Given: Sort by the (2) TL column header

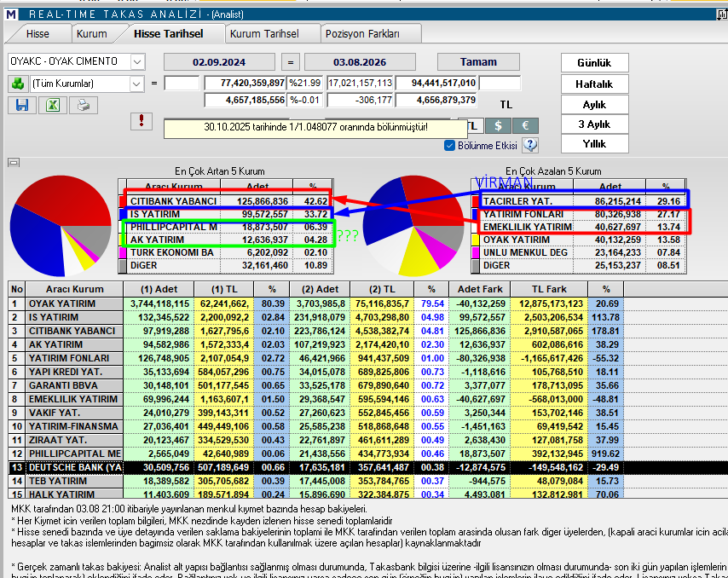Looking at the screenshot, I should (x=382, y=289).
